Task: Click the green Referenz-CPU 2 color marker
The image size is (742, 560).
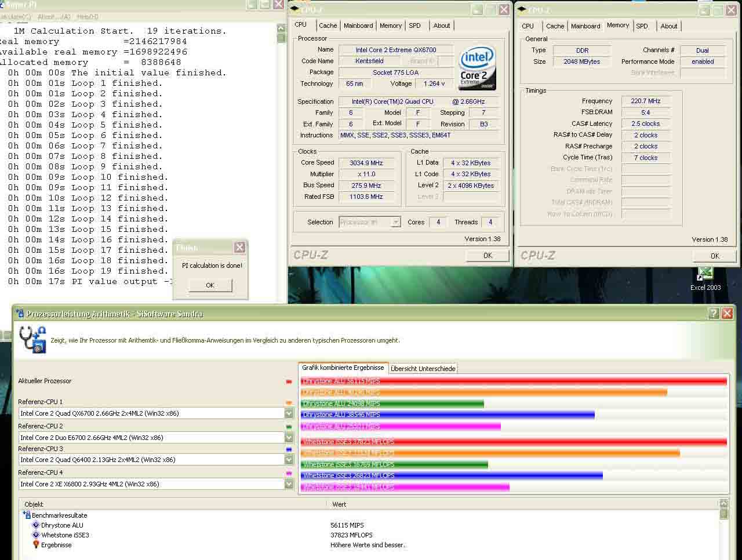Action: click(289, 427)
